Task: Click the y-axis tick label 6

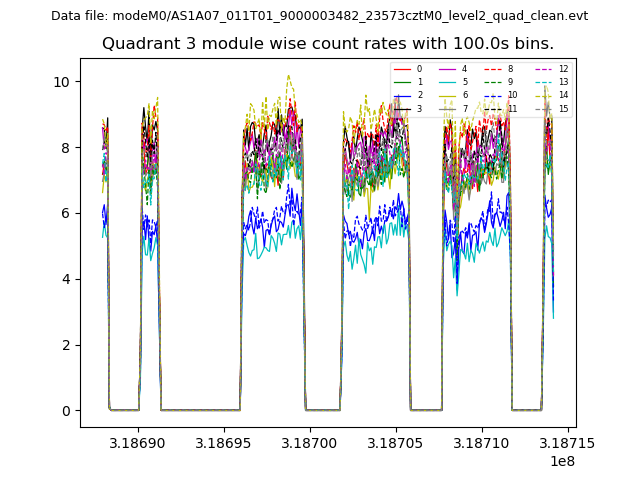Action: click(65, 213)
